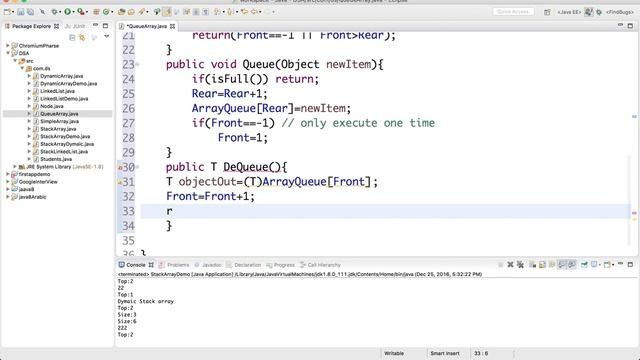This screenshot has width=640, height=360.
Task: Click warning marker on line 30
Action: pos(120,167)
